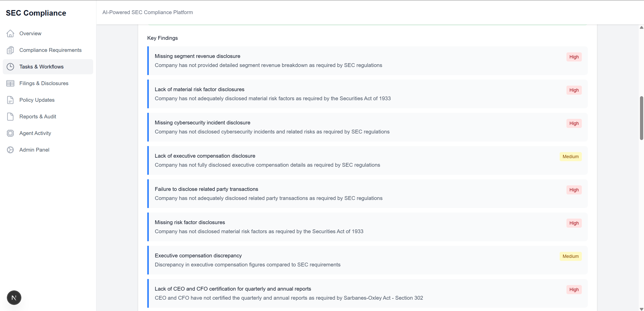Click the Overview home icon
This screenshot has width=644, height=311.
click(x=10, y=33)
